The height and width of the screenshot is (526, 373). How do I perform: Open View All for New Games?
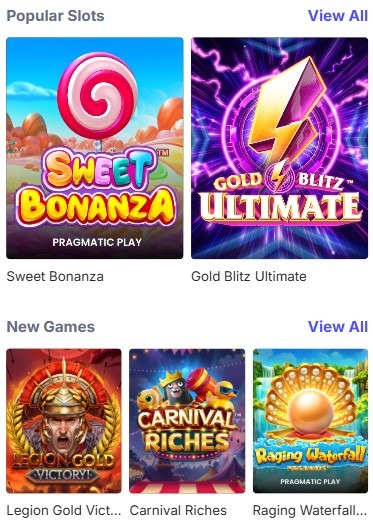[338, 327]
